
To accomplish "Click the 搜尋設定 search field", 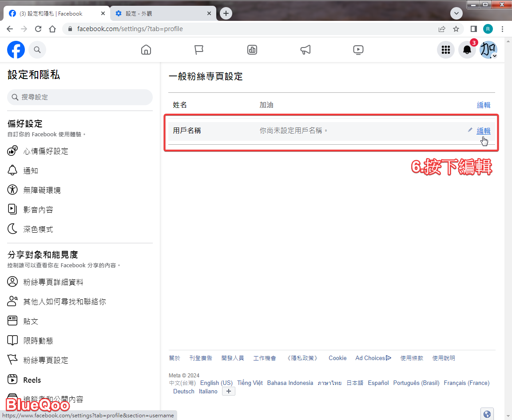I will pyautogui.click(x=80, y=97).
